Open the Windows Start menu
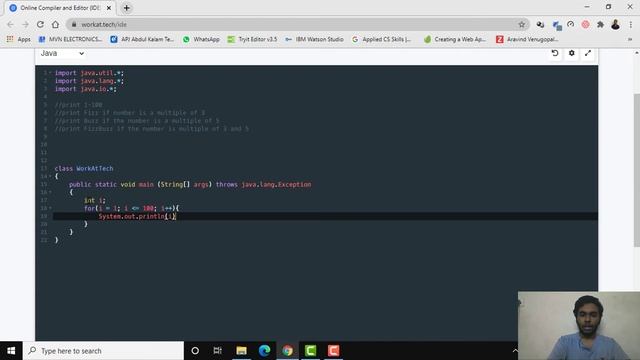The width and height of the screenshot is (640, 360). (x=11, y=351)
